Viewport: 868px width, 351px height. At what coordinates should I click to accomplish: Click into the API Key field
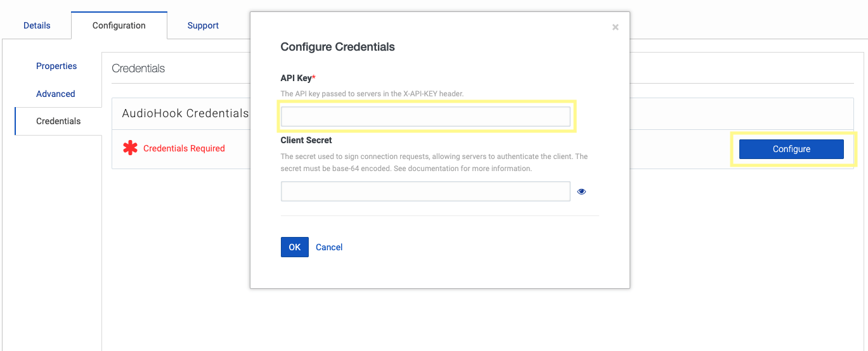[x=425, y=117]
